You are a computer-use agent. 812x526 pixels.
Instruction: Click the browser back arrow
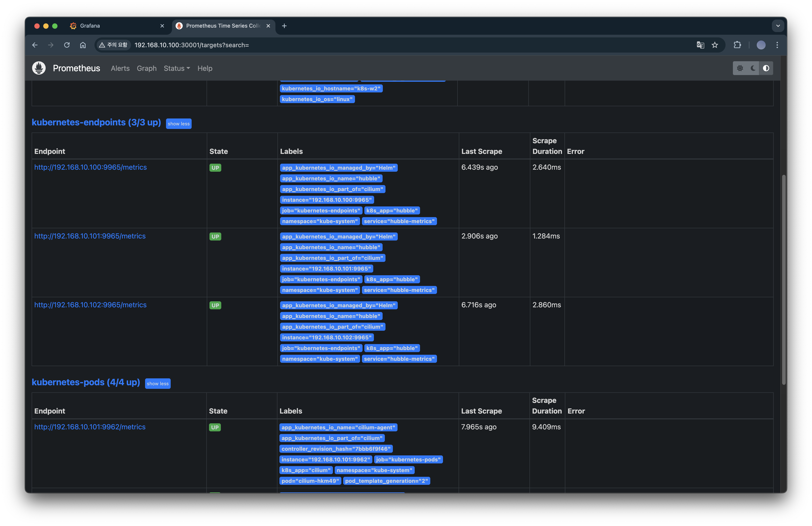pyautogui.click(x=35, y=45)
